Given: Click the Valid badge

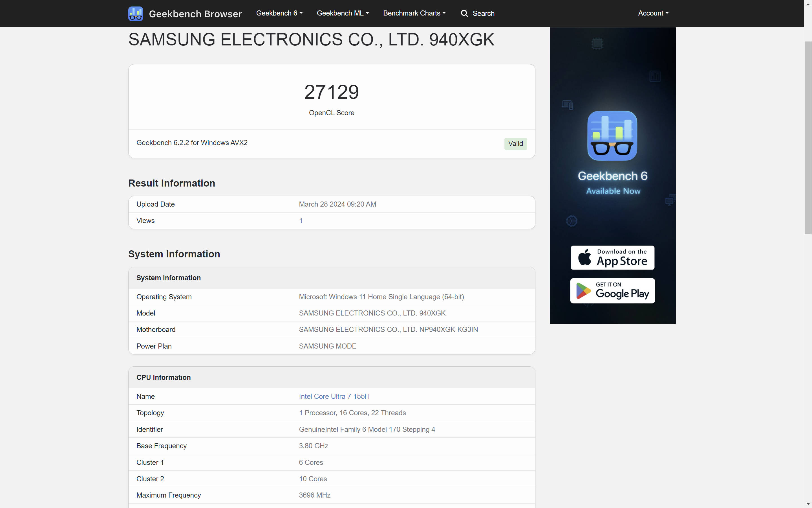Looking at the screenshot, I should 515,143.
